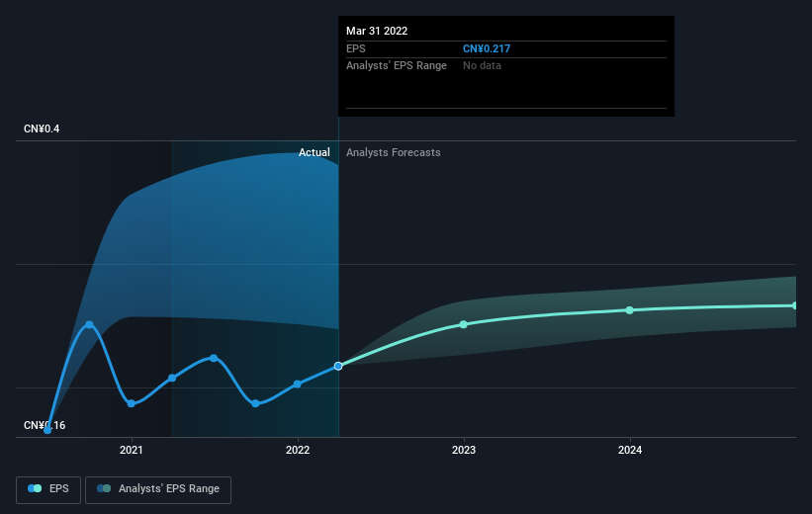Image resolution: width=812 pixels, height=514 pixels.
Task: Select the 2023 forecast EPS data point
Action: point(464,324)
